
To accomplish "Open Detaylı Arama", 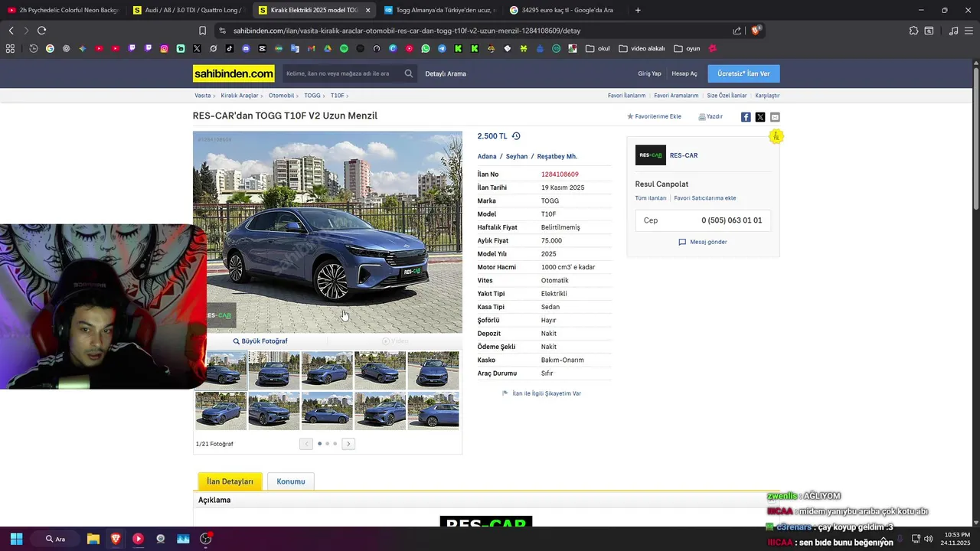I will (x=446, y=73).
